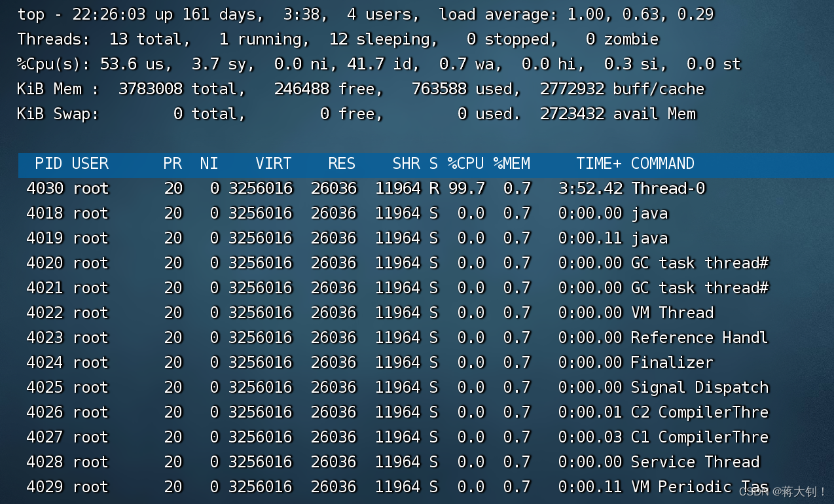Click the Reference Handl command
The image size is (834, 504).
pyautogui.click(x=699, y=338)
